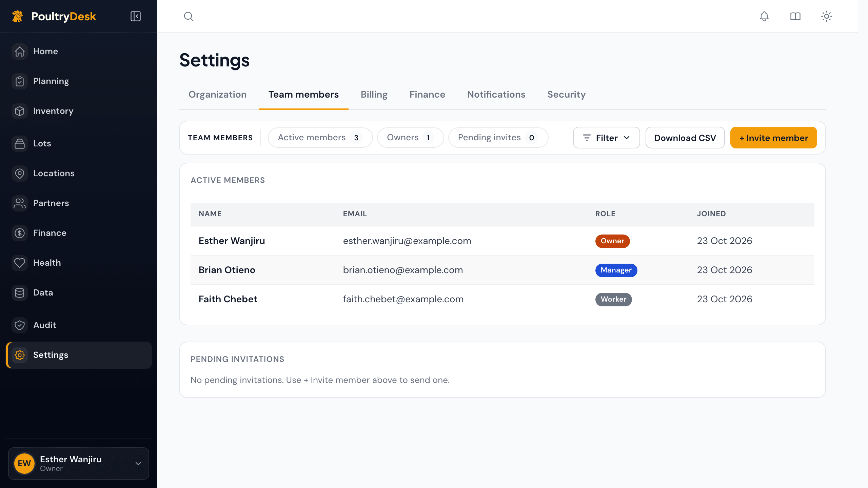868x488 pixels.
Task: Select Owners filter chip
Action: click(x=410, y=138)
